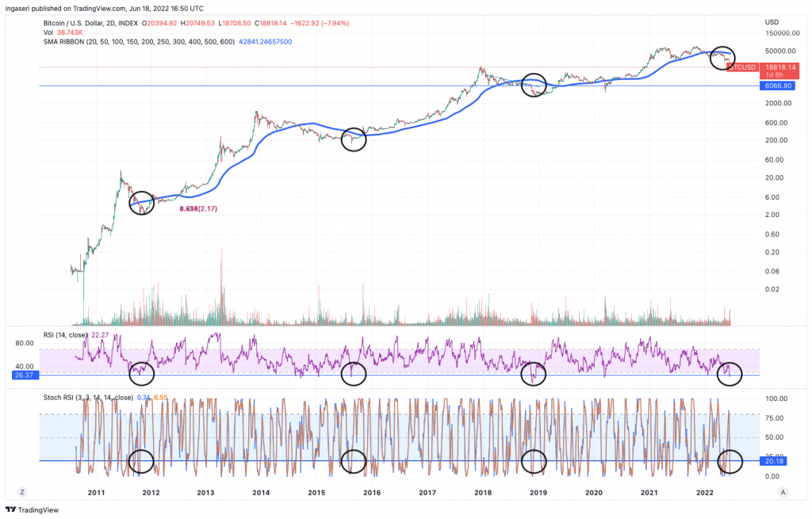Click the 2017 label on time axis

pos(427,493)
